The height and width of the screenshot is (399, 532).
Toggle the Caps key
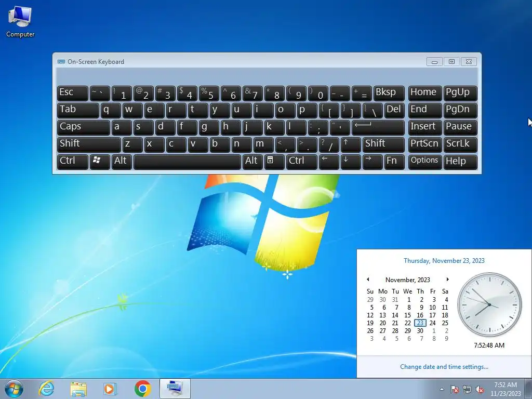click(x=84, y=127)
